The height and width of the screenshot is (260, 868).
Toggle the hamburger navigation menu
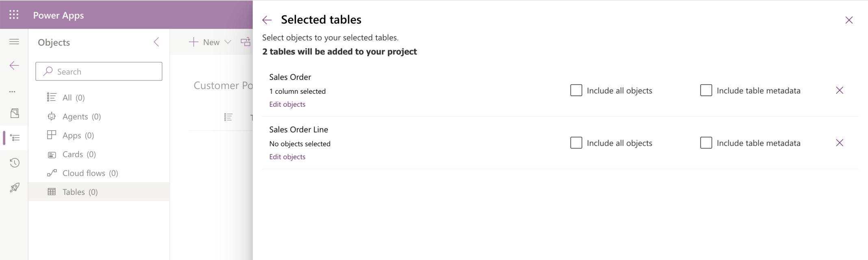(x=14, y=41)
